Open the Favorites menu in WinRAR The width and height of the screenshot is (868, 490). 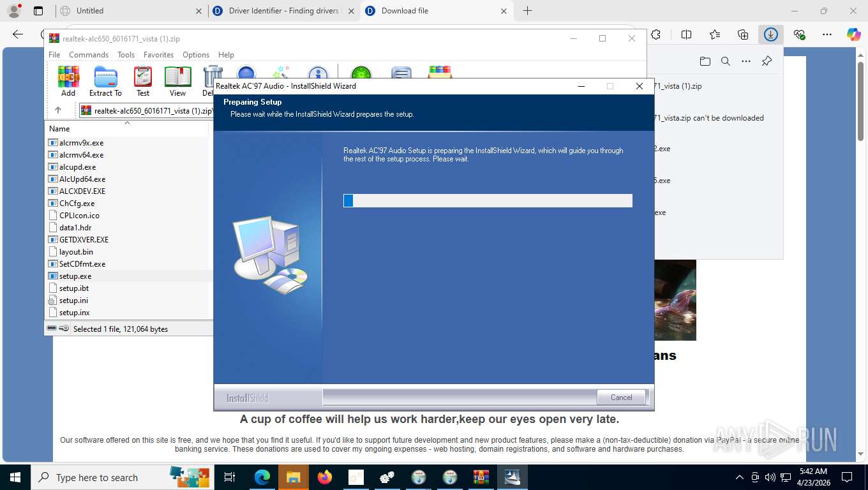[158, 55]
